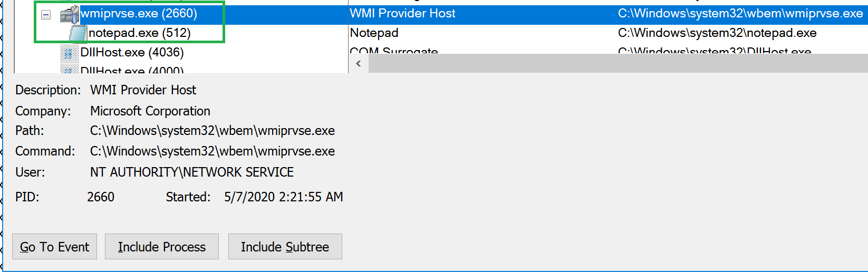
Task: Click the DllHost.exe (4036) process icon
Action: [x=68, y=53]
